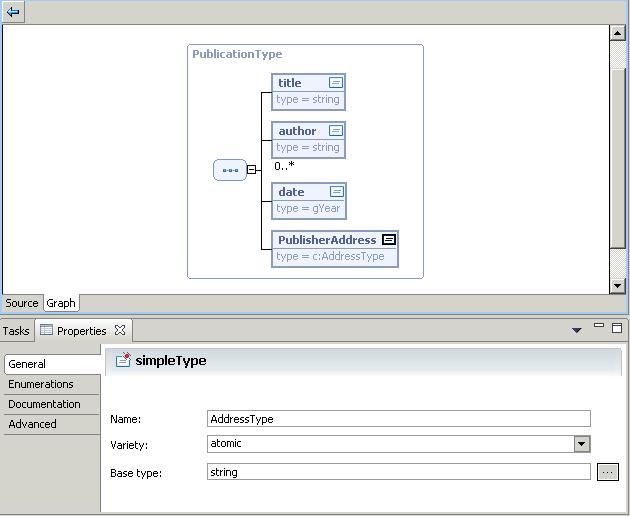Click the Name input field
Viewport: 630px width, 516px height.
(398, 419)
